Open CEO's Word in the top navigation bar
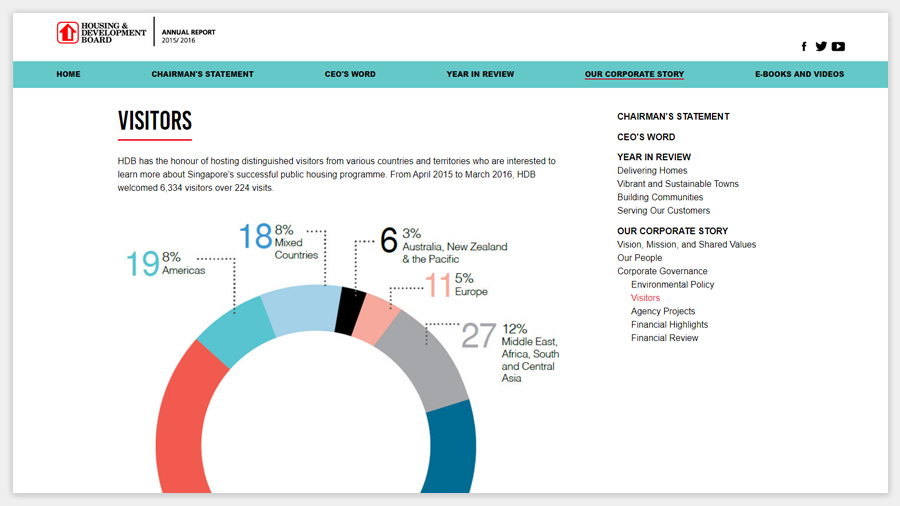This screenshot has height=506, width=900. tap(350, 74)
